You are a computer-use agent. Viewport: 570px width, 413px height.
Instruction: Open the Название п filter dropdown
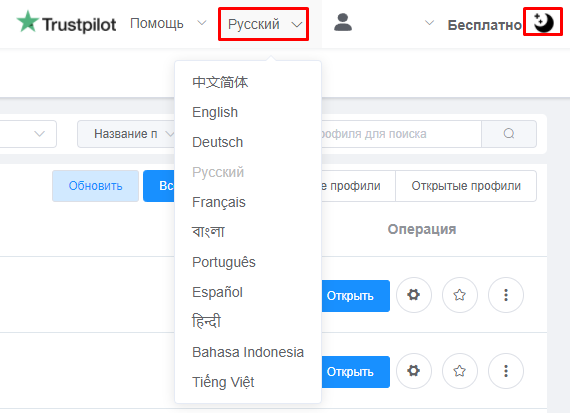coord(126,134)
